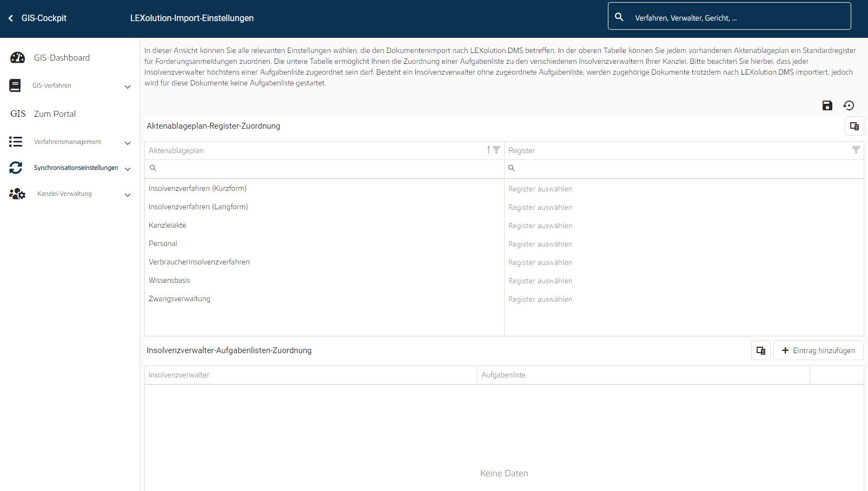Viewport: 868px width, 491px height.
Task: Select register for Zwangsverwaltung row
Action: coord(684,299)
